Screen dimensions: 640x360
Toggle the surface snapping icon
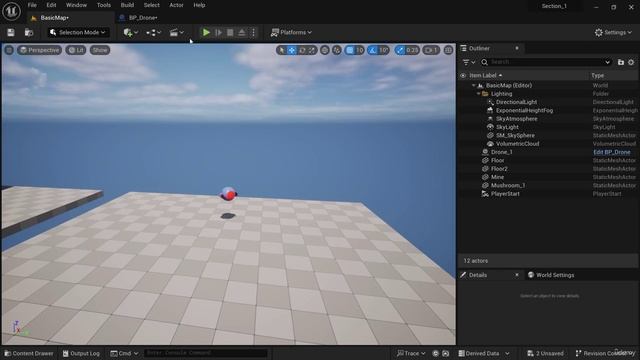point(336,50)
